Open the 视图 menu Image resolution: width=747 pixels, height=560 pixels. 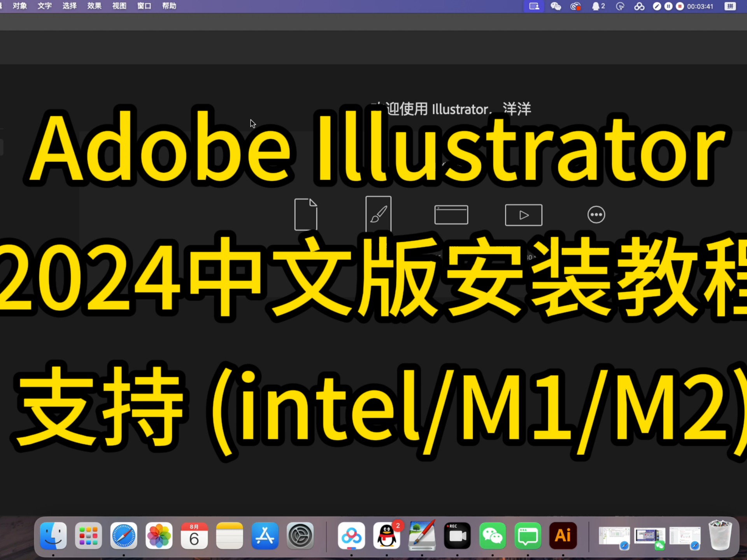pos(119,6)
